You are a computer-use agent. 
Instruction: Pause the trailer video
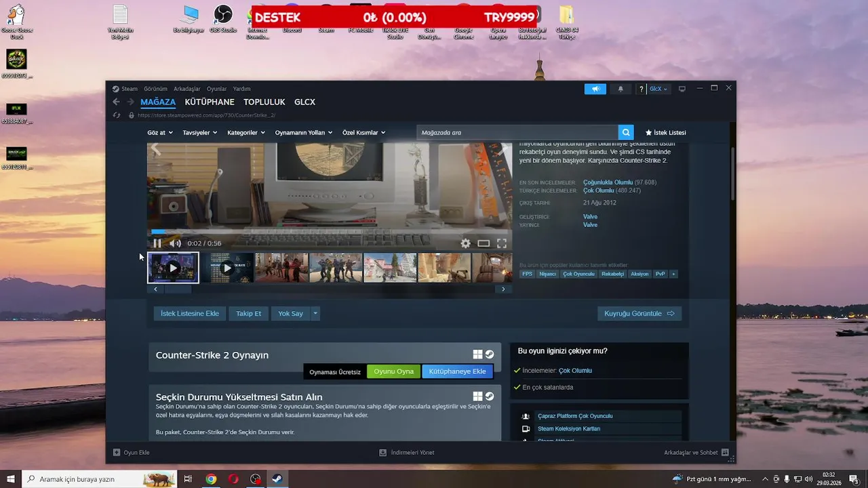point(157,243)
